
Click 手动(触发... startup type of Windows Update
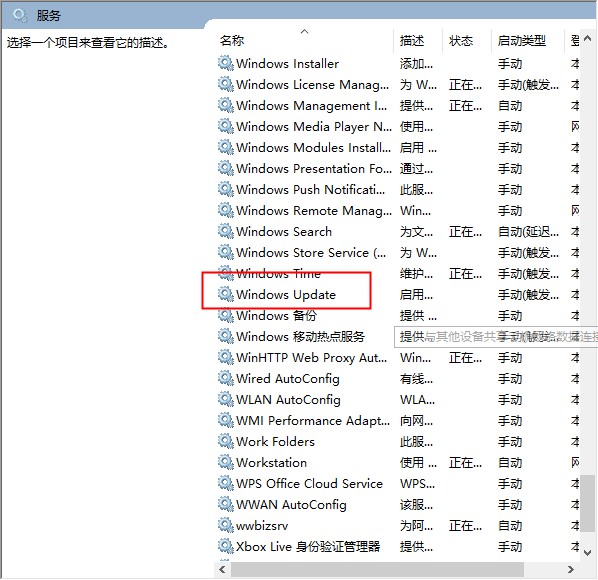pyautogui.click(x=529, y=295)
